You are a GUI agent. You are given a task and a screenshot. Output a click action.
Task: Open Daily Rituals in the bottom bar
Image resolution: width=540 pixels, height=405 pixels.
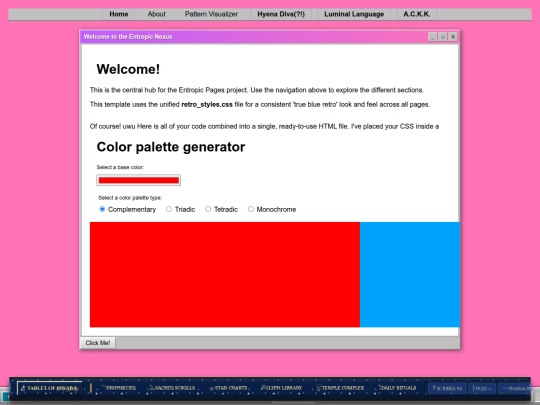[397, 388]
